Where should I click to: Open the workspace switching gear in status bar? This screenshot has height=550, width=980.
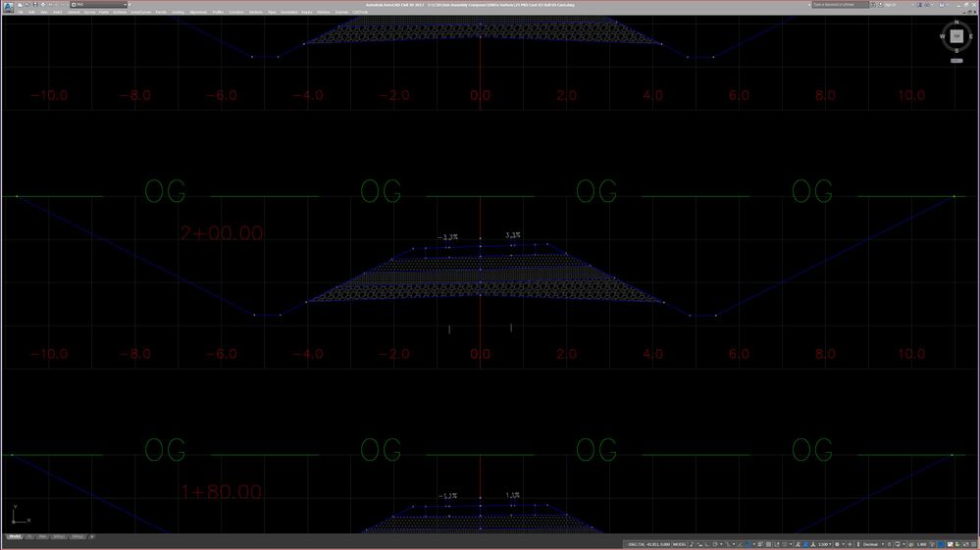(838, 544)
